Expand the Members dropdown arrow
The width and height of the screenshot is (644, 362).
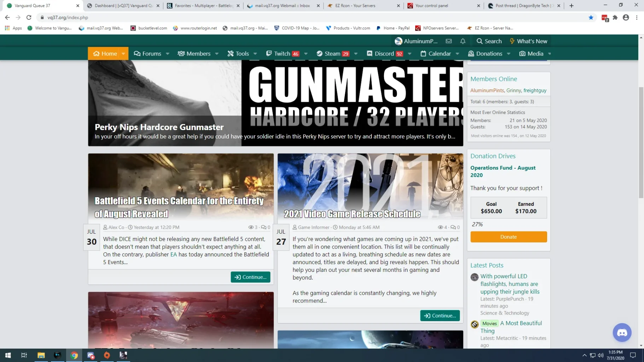[x=217, y=54]
